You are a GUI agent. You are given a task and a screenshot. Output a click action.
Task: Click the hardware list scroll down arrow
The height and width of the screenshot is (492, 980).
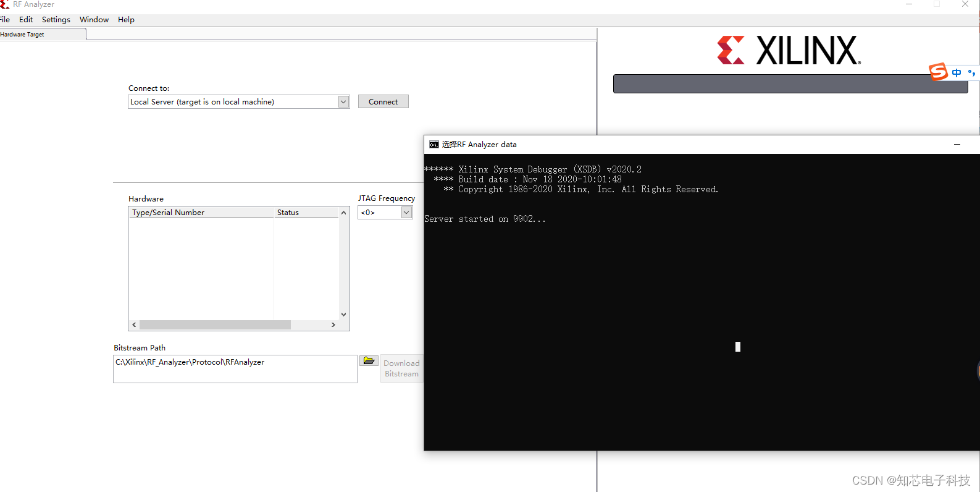(x=344, y=315)
